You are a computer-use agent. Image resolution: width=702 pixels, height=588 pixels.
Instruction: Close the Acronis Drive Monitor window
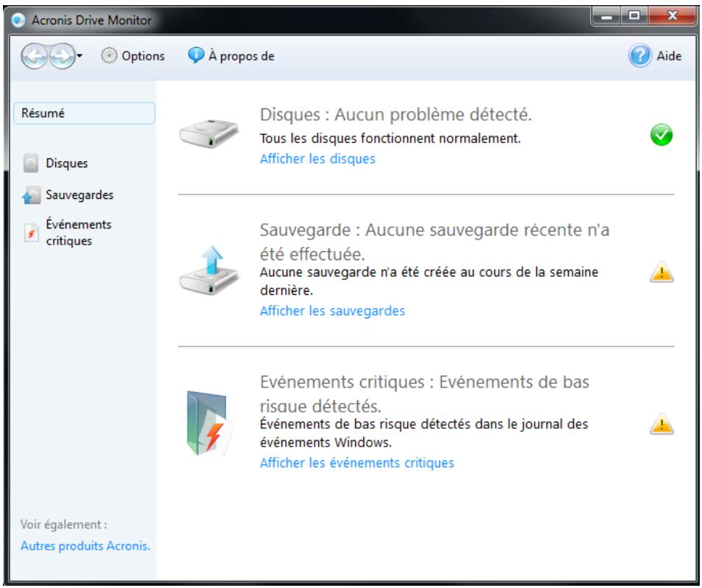tap(672, 16)
